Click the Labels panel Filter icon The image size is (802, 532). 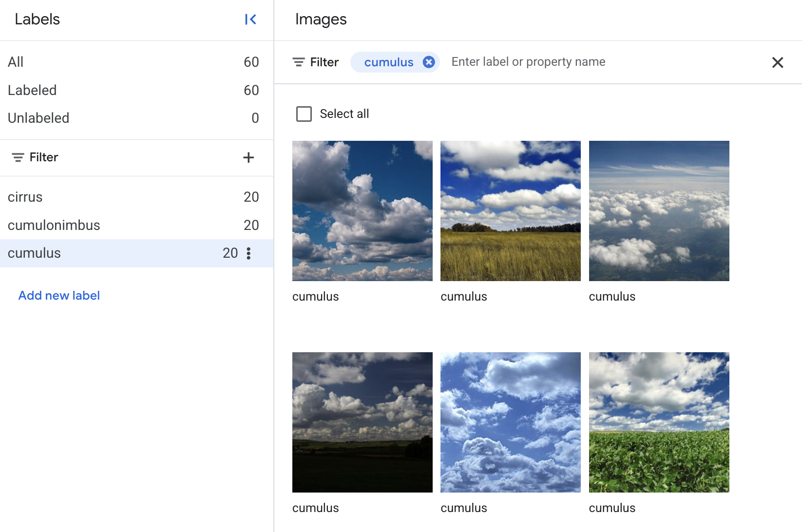tap(18, 157)
